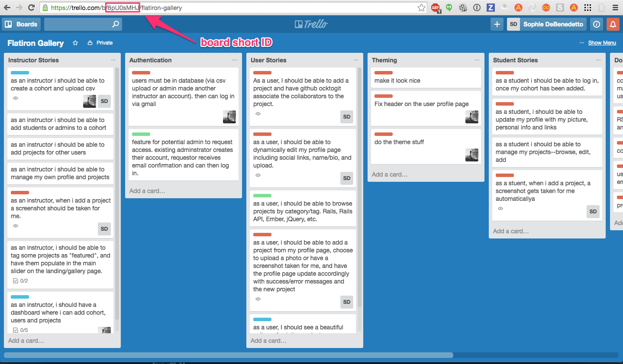Click photo avatar on 'users must be in database' card

pos(229,117)
